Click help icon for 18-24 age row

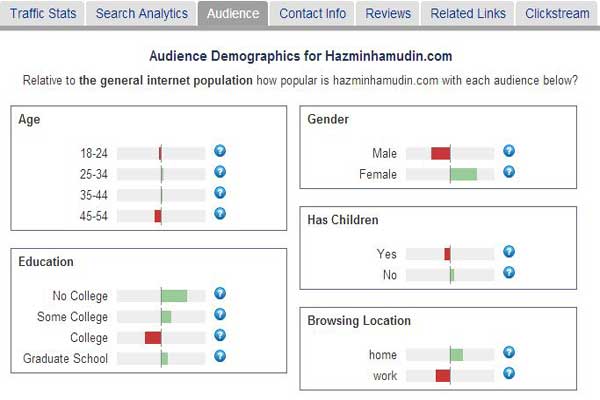coord(220,151)
